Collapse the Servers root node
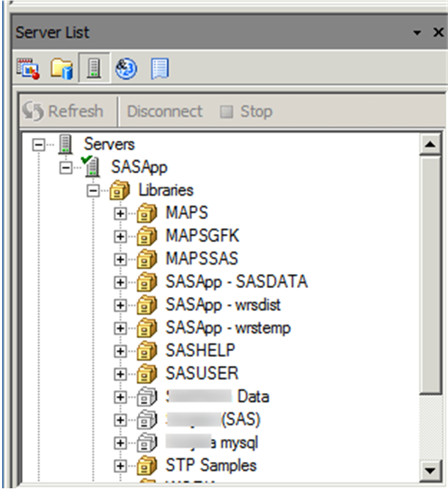Viewport: 448px width, 489px height. click(x=38, y=144)
